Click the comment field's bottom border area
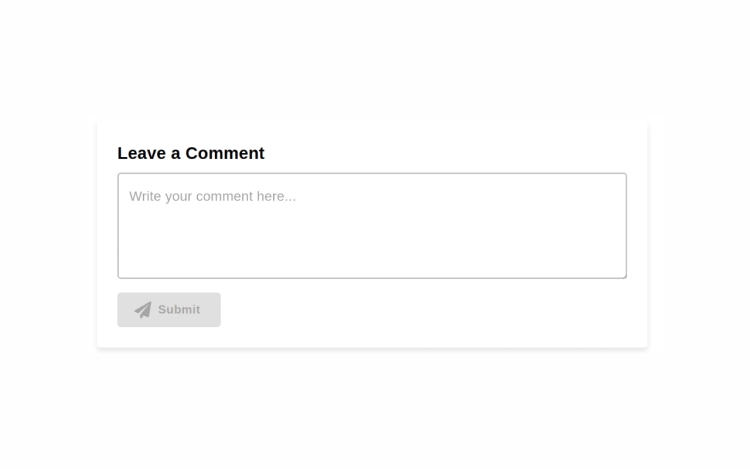The width and height of the screenshot is (750, 469). coord(372,278)
